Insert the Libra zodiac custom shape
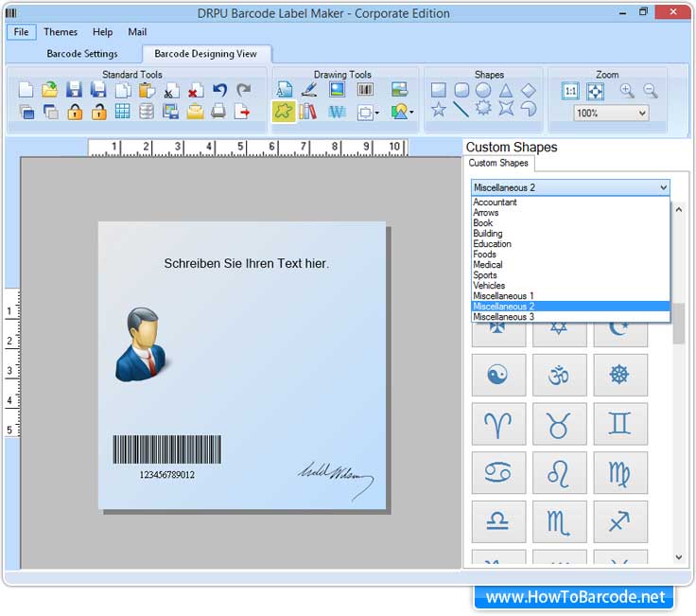The height and width of the screenshot is (616, 696). pyautogui.click(x=498, y=521)
